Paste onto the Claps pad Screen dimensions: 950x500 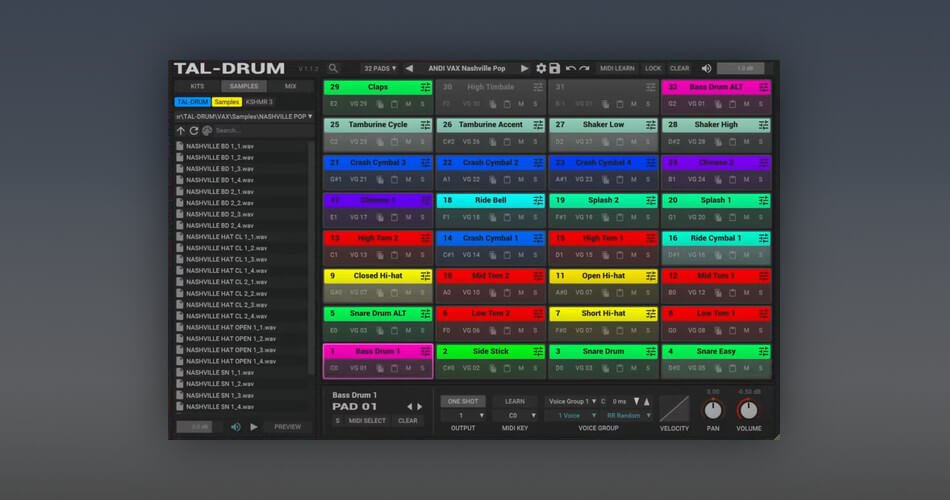click(394, 104)
